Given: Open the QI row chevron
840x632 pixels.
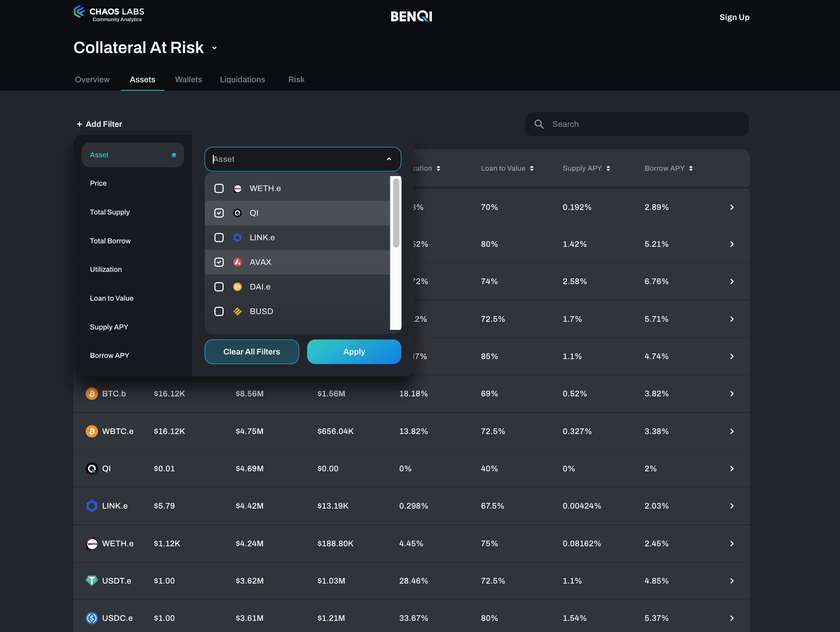Looking at the screenshot, I should coord(732,469).
